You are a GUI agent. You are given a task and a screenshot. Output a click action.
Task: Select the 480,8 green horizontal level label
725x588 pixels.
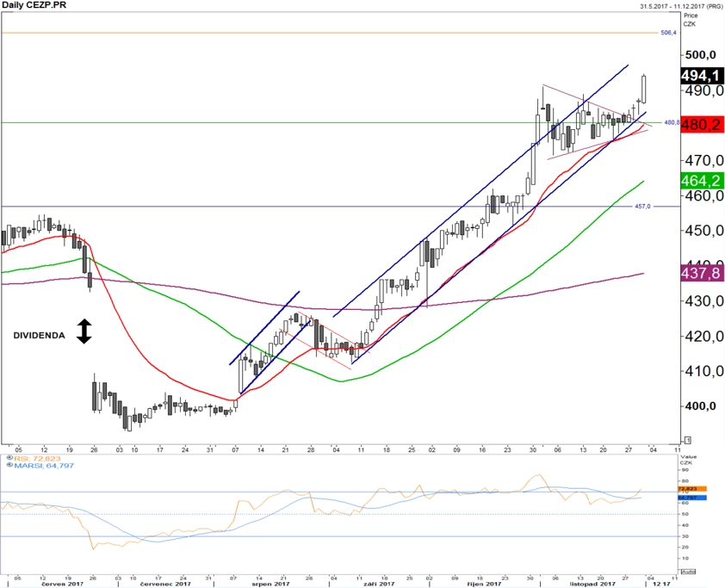[x=672, y=122]
